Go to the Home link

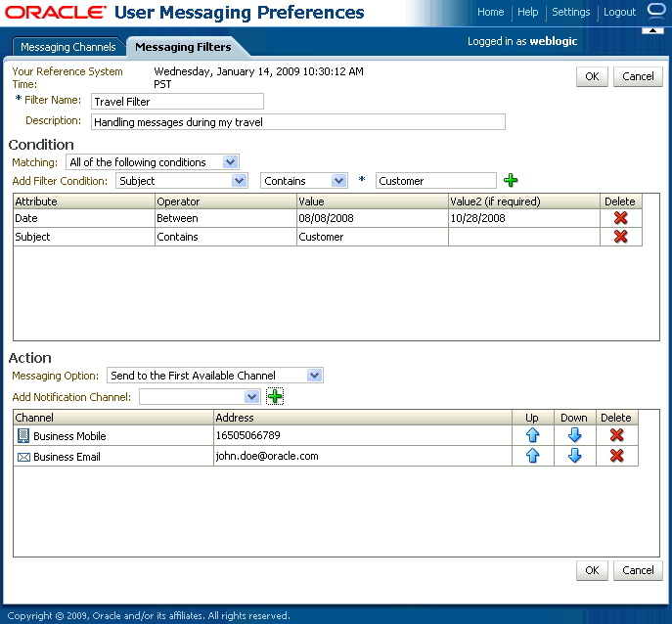point(491,12)
